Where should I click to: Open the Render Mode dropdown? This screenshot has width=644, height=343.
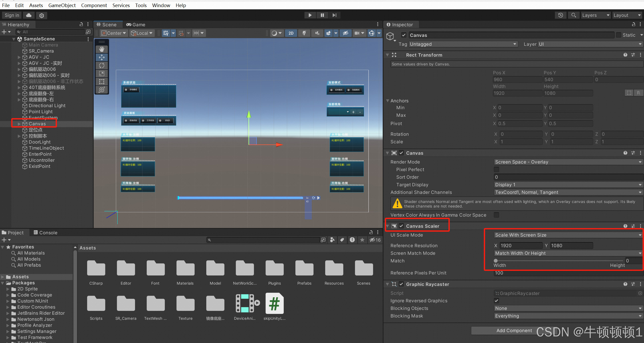[568, 162]
